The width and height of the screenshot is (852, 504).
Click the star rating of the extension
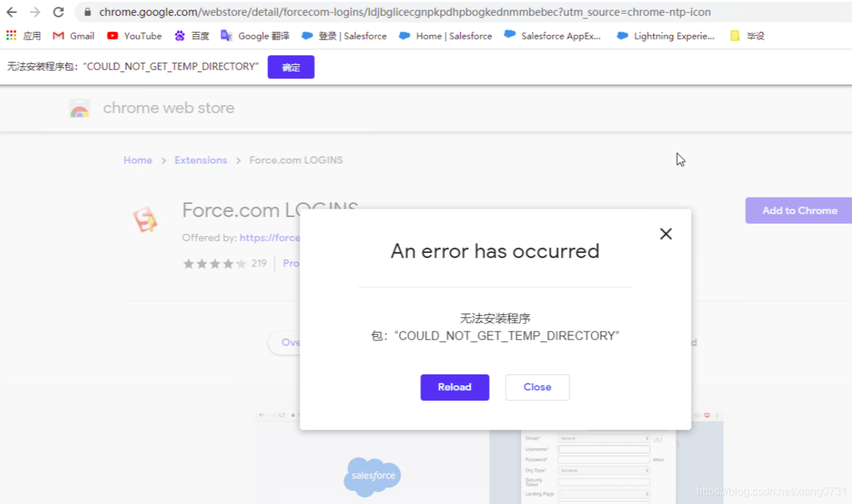(x=214, y=264)
